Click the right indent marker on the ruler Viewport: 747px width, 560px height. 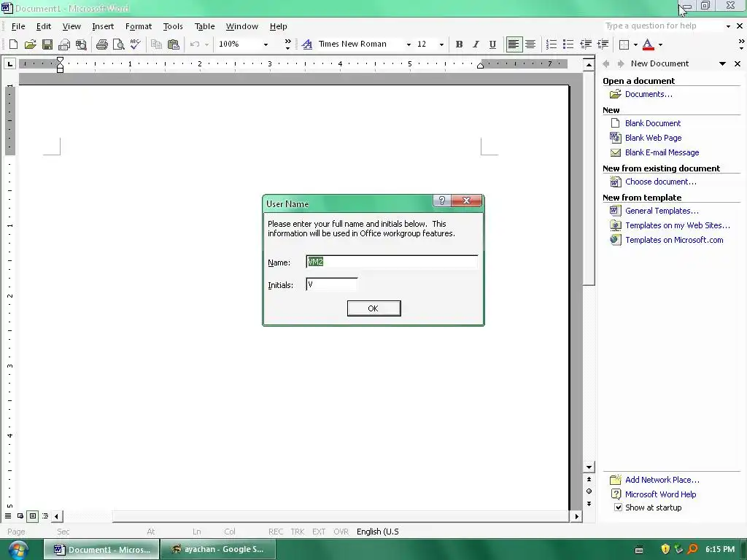point(480,65)
